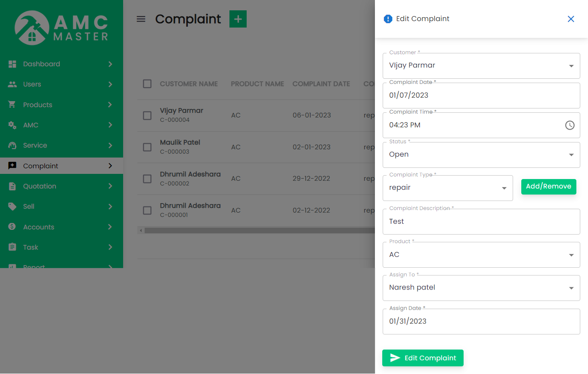This screenshot has width=588, height=374.
Task: Click the Dashboard grid icon in sidebar
Action: click(12, 64)
